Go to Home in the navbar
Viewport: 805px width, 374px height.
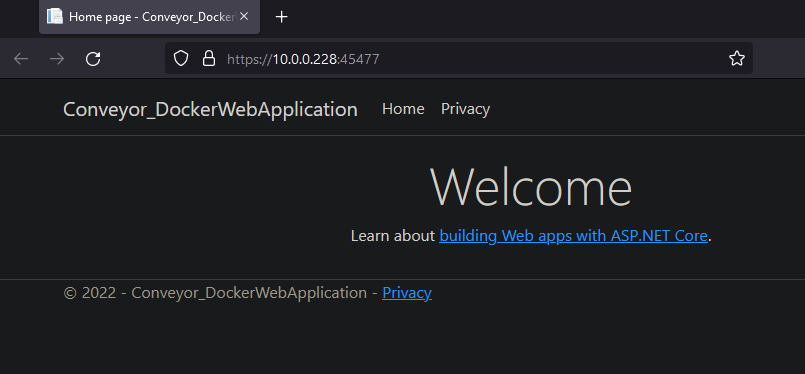[x=403, y=109]
